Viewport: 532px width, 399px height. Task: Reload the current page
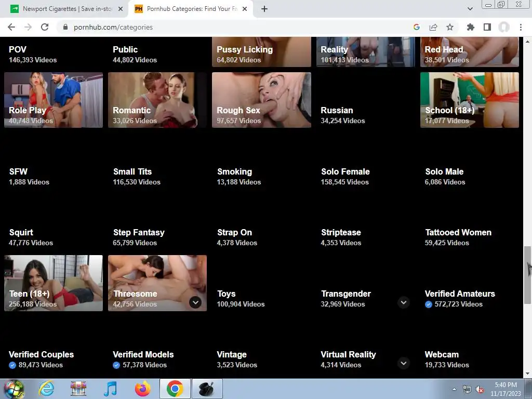[x=45, y=27]
